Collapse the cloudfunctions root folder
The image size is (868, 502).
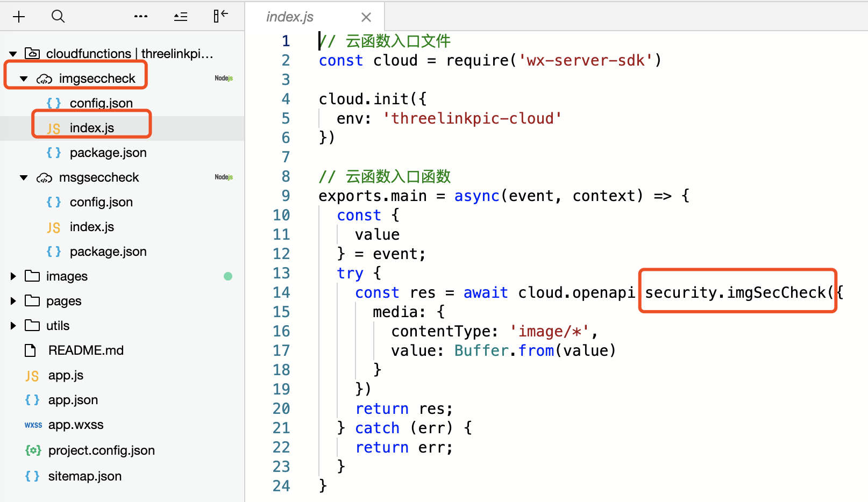tap(13, 54)
